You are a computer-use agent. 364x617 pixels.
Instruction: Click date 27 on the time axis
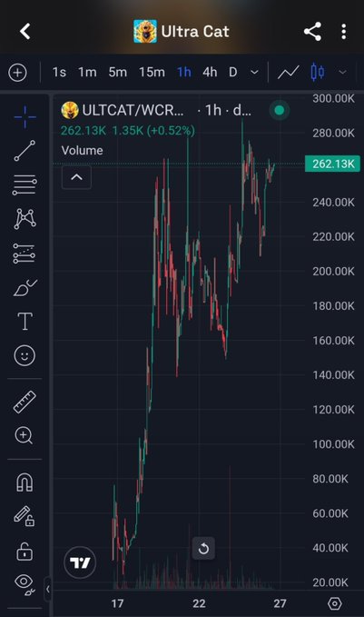tap(280, 603)
